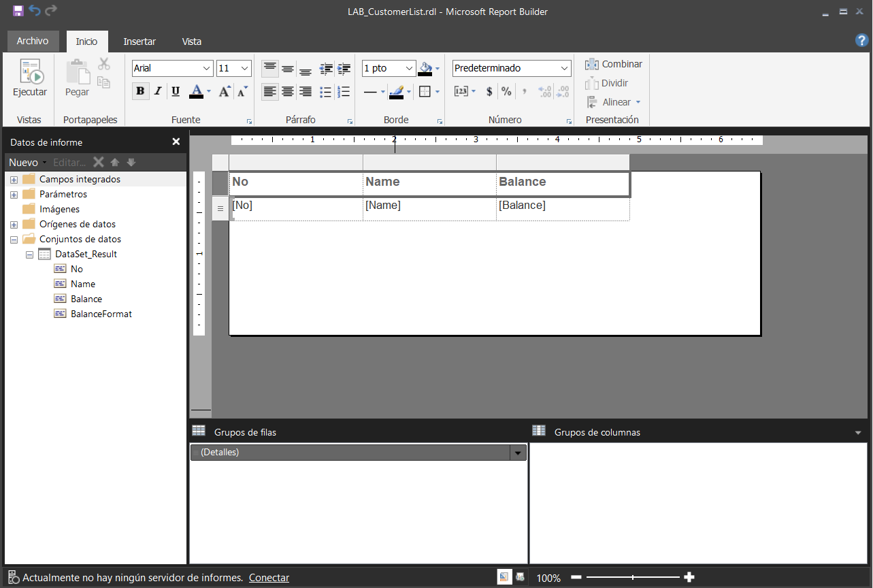This screenshot has height=588, width=873.
Task: Click the Combinar cells button
Action: click(x=613, y=64)
